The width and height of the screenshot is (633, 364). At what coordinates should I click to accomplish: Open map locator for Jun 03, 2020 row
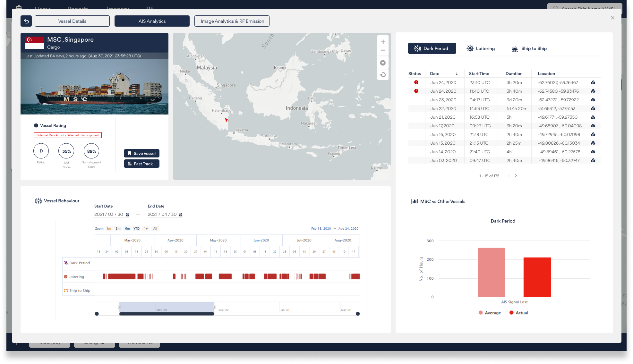[593, 160]
